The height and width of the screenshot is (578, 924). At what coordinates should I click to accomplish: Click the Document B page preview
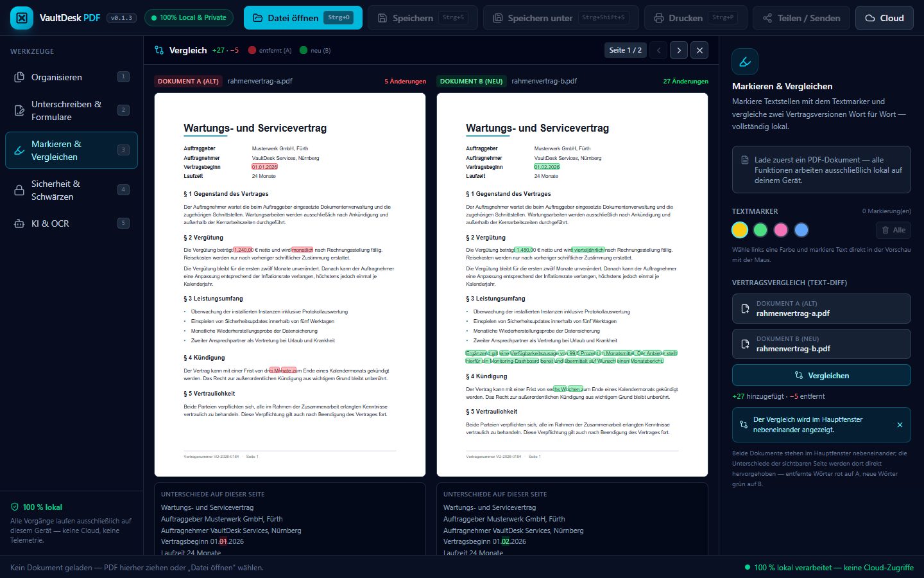coord(572,285)
